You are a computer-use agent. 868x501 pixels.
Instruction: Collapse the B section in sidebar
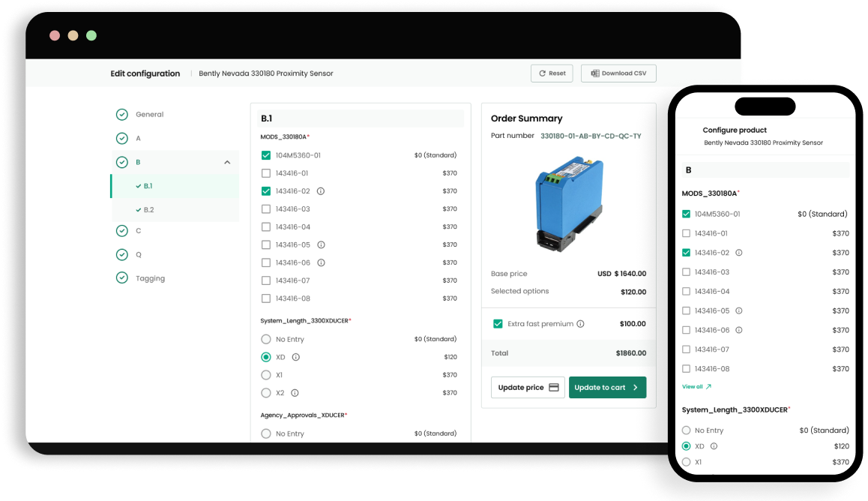click(x=227, y=162)
